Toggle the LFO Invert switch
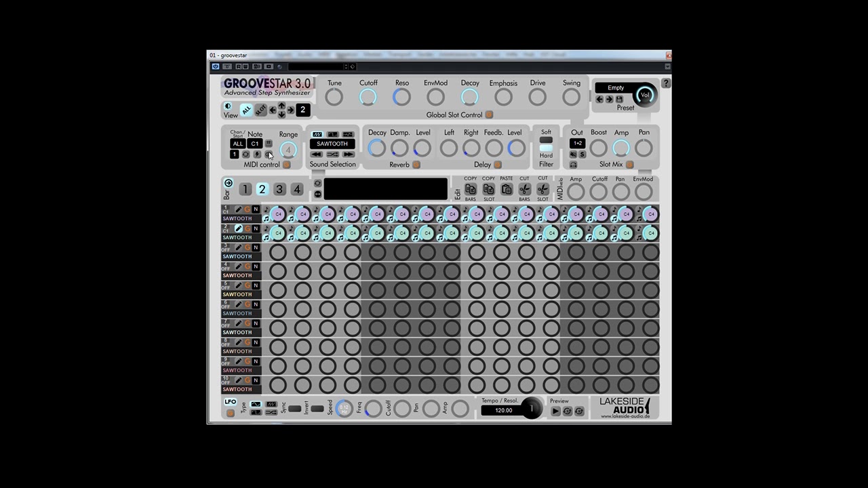The width and height of the screenshot is (868, 488). tap(317, 409)
